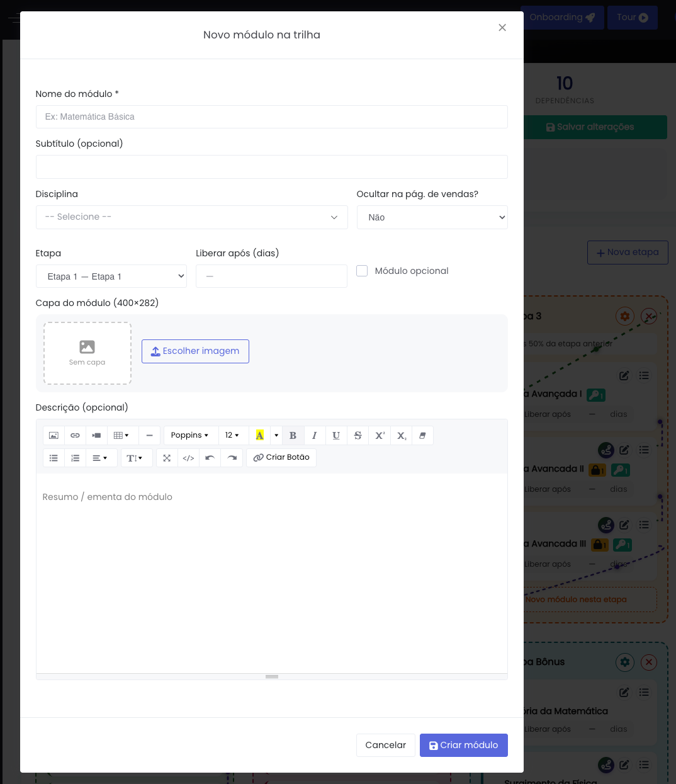Toggle italic formatting

(314, 435)
